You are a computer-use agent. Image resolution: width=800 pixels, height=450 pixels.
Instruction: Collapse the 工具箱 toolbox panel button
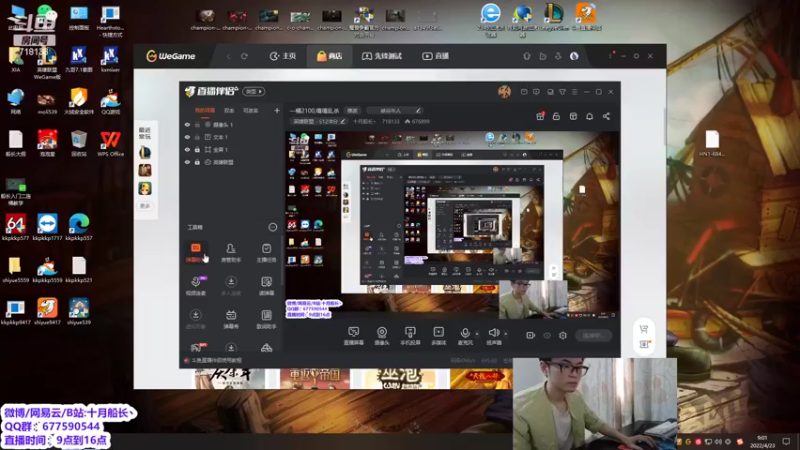point(272,227)
